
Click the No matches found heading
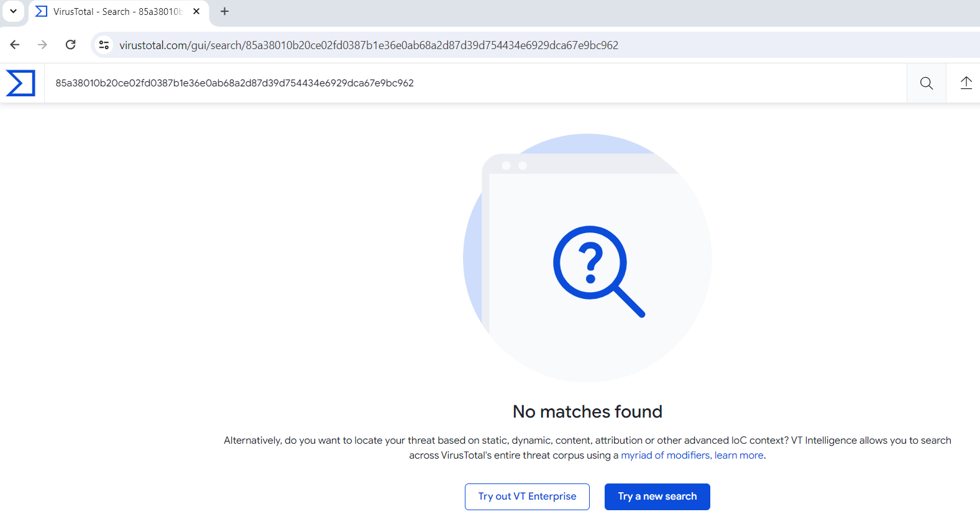coord(587,411)
